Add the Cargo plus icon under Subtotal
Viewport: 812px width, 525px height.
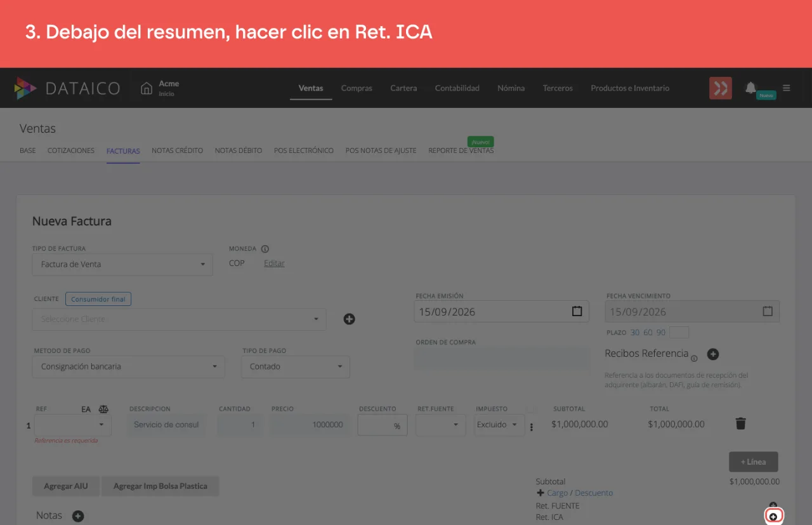click(x=540, y=493)
